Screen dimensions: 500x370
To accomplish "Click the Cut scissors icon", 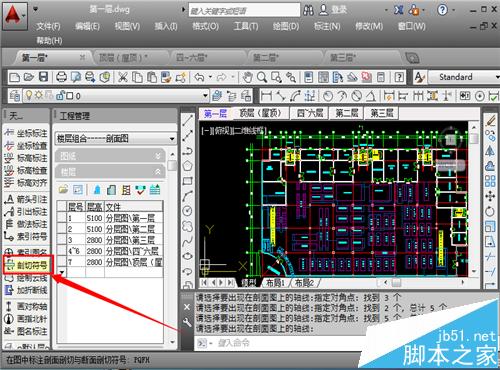I will click(x=123, y=77).
